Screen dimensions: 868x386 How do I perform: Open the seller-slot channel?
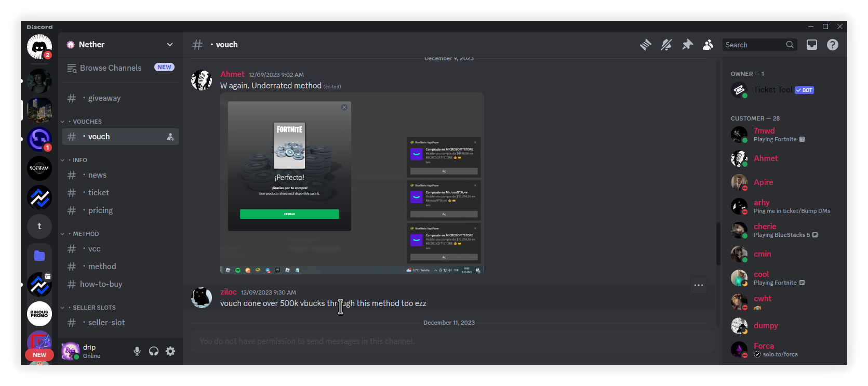click(x=121, y=323)
